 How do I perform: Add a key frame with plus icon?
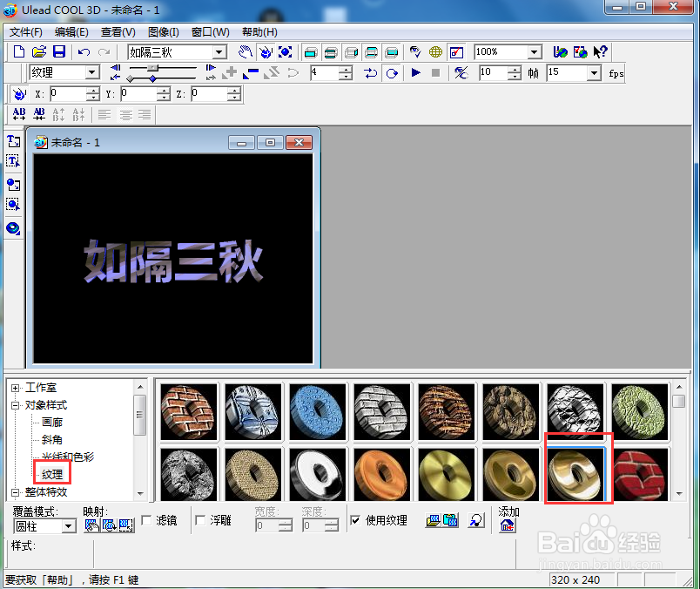tap(230, 72)
